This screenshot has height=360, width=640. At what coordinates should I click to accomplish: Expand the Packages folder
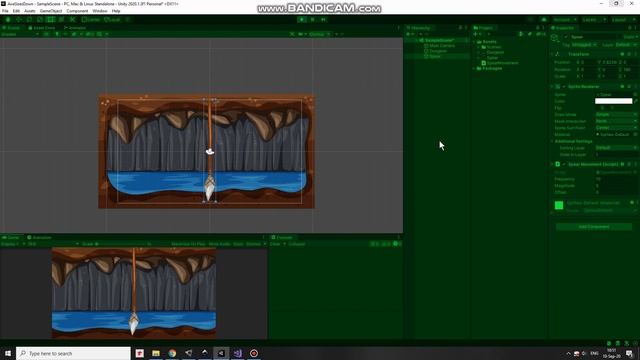(x=474, y=68)
